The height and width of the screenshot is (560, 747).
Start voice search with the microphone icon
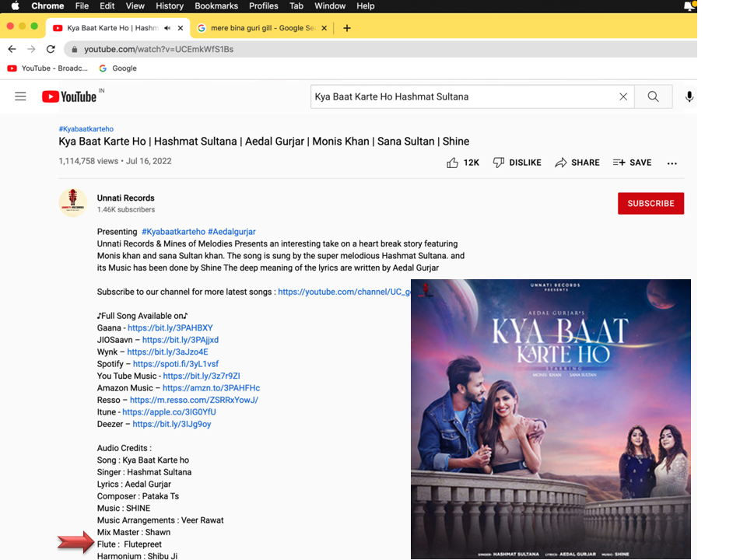point(689,96)
